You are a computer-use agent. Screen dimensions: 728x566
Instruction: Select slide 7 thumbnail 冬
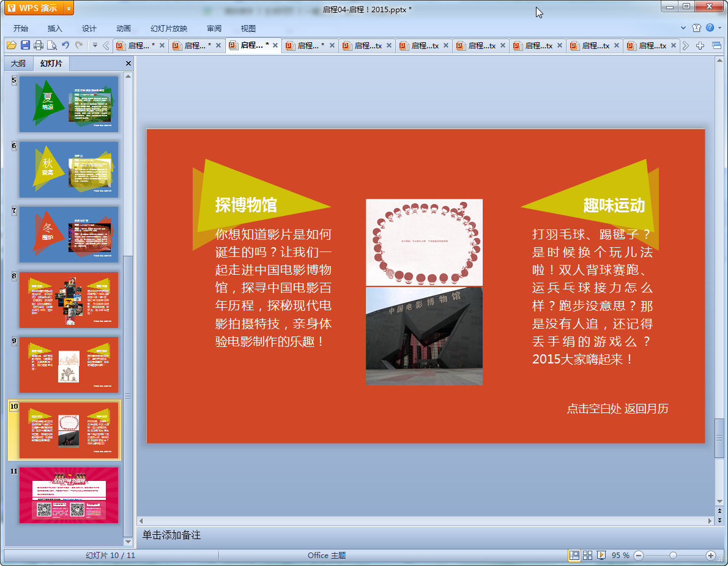pyautogui.click(x=69, y=234)
